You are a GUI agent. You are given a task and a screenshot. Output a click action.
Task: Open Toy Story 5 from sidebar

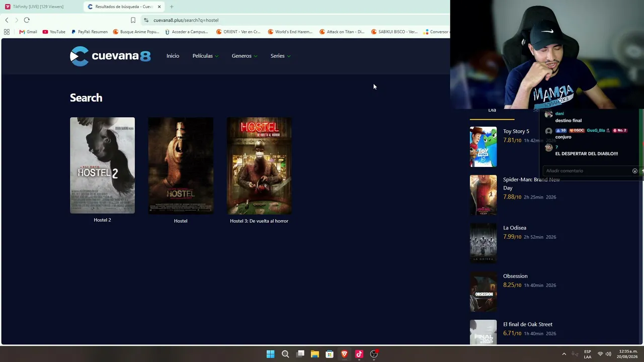pyautogui.click(x=516, y=131)
